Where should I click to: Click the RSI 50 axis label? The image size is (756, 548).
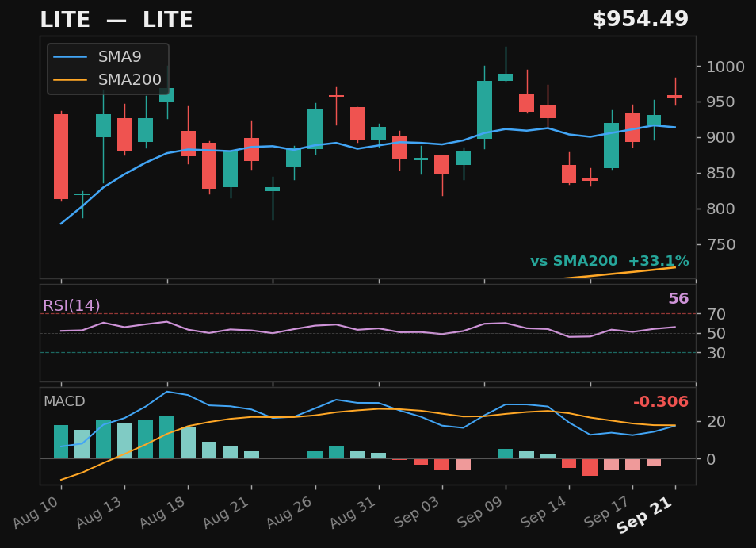[716, 334]
